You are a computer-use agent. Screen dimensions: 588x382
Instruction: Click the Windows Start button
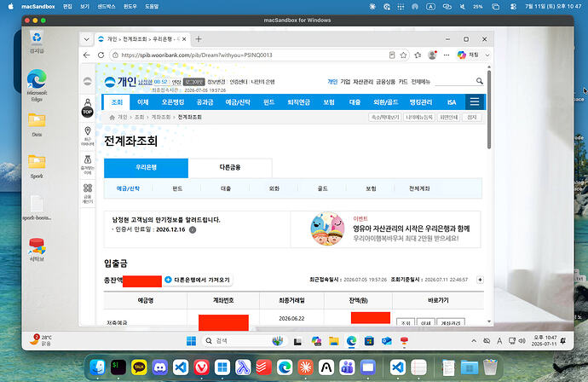click(x=191, y=341)
